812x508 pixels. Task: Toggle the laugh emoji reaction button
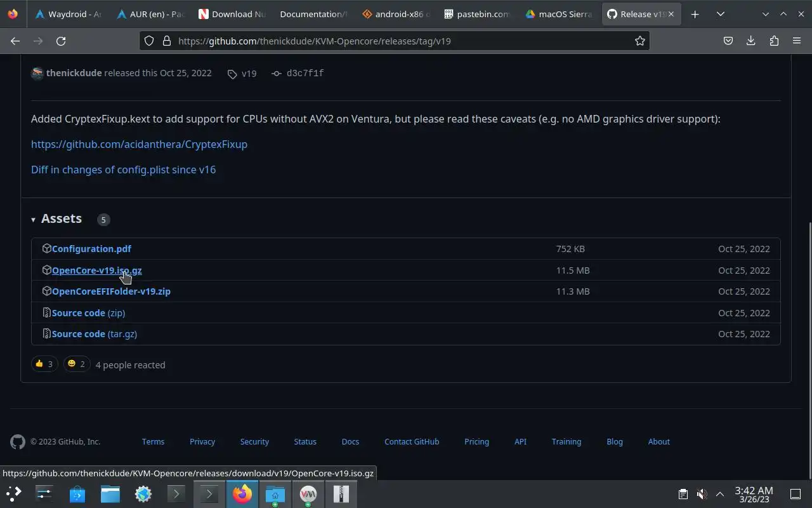pyautogui.click(x=77, y=364)
